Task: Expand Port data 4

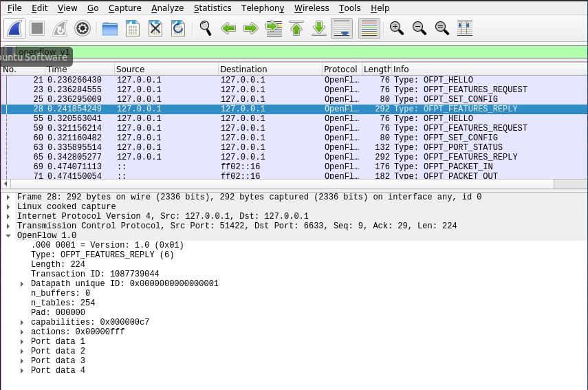Action: point(22,370)
